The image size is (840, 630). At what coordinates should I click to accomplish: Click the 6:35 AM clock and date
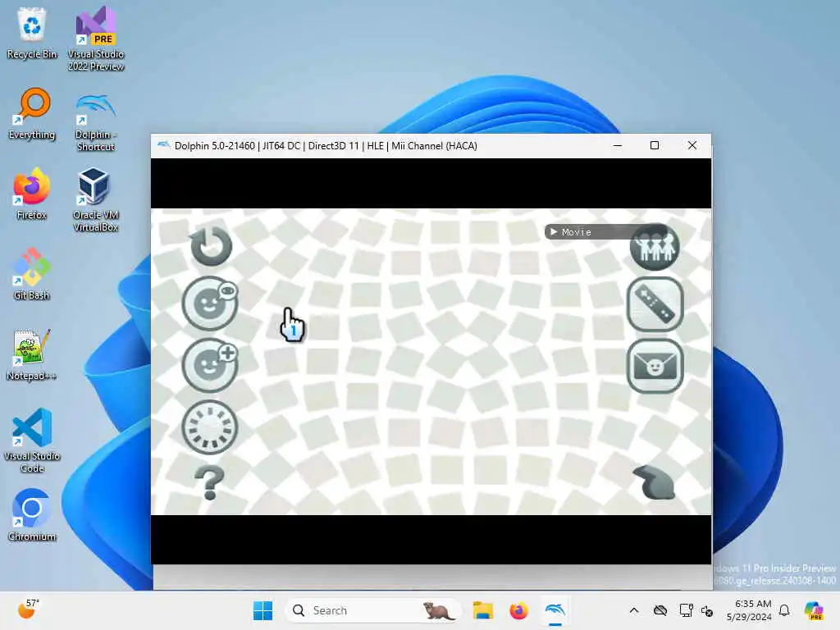[750, 610]
